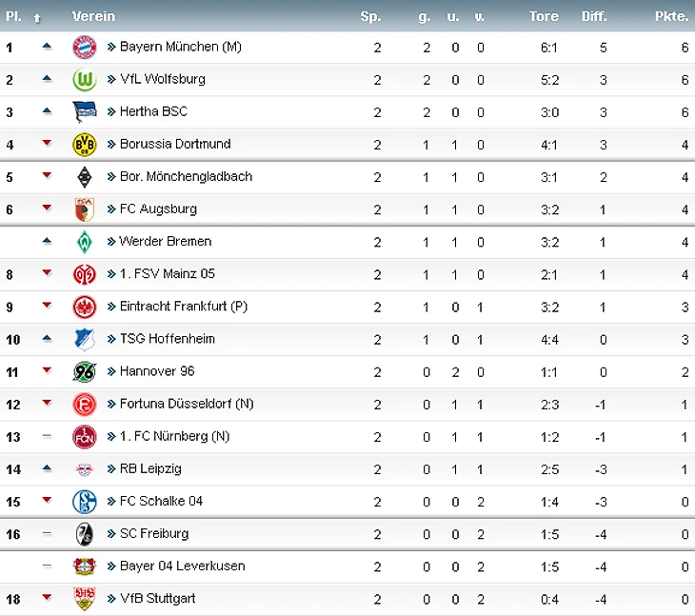This screenshot has height=616, width=695.
Task: Open the Bayer 04 Leverkusen link
Action: pyautogui.click(x=182, y=566)
